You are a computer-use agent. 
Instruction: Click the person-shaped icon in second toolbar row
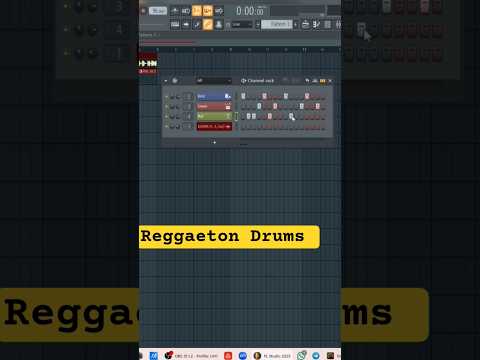pyautogui.click(x=219, y=24)
